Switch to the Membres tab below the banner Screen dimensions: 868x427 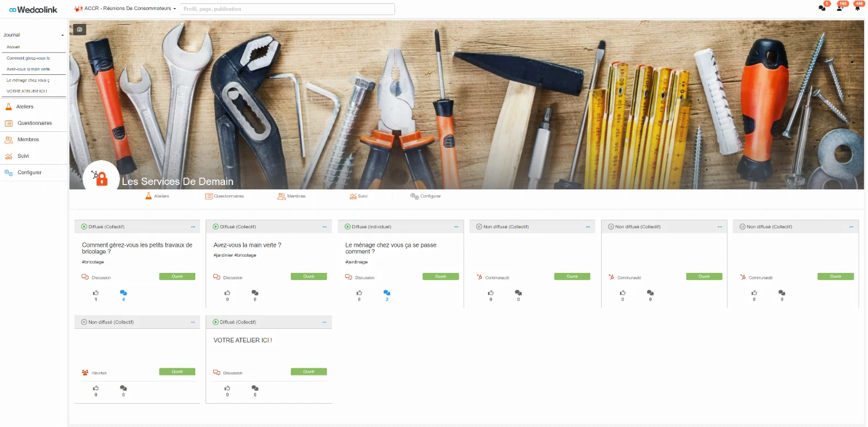click(x=292, y=196)
